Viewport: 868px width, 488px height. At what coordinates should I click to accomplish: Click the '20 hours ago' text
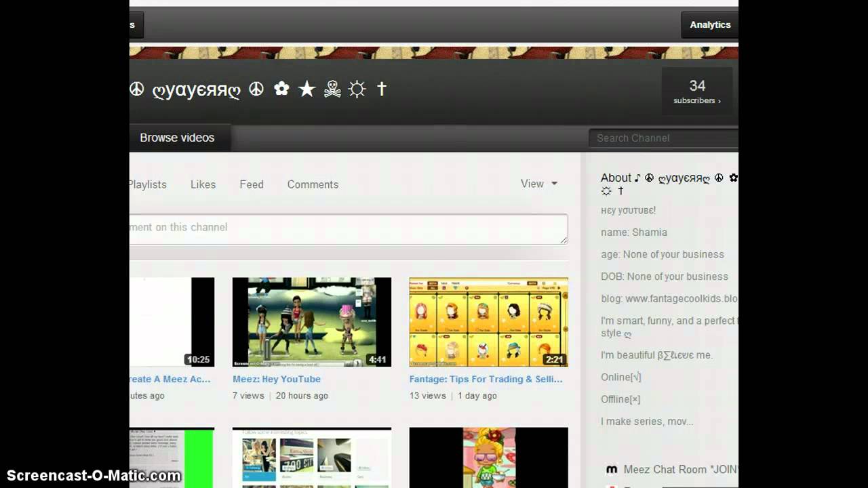(302, 396)
